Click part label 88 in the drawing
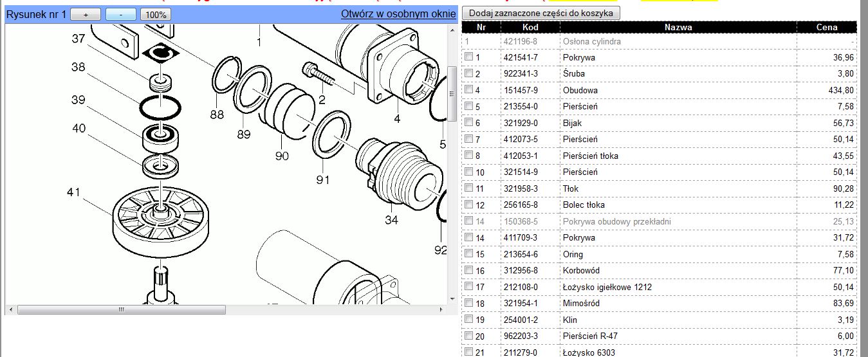This screenshot has height=357, width=868. coord(217,115)
